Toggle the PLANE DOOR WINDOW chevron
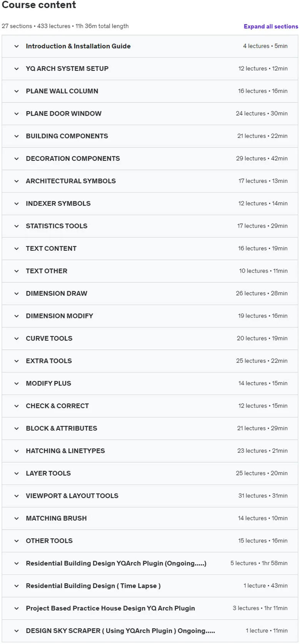 pyautogui.click(x=17, y=114)
